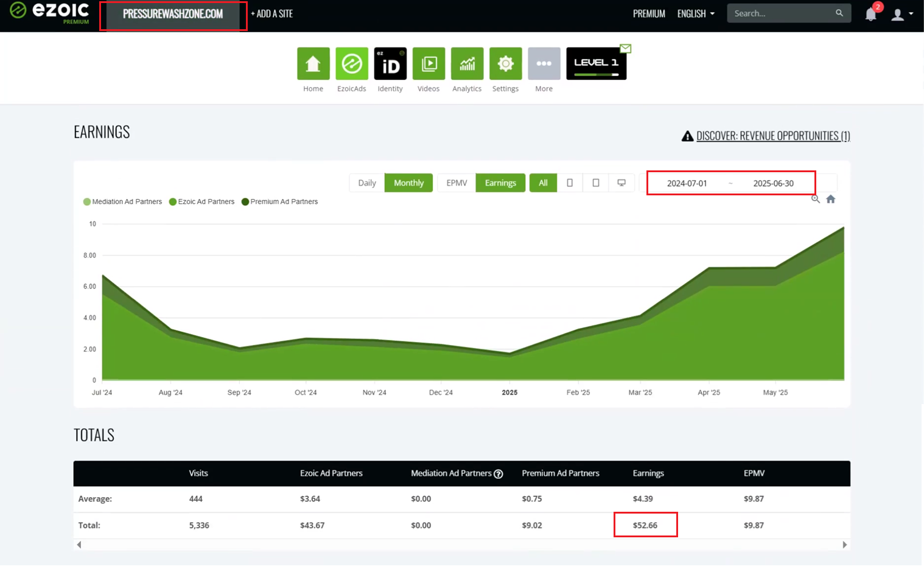Click average Ezoic Ad Partners $3.64
924x572 pixels.
coord(310,498)
